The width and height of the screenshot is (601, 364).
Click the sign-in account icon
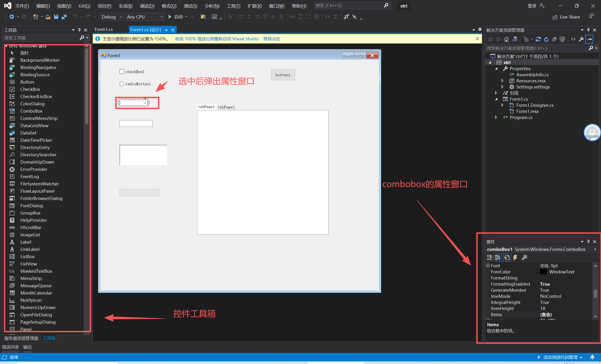542,6
